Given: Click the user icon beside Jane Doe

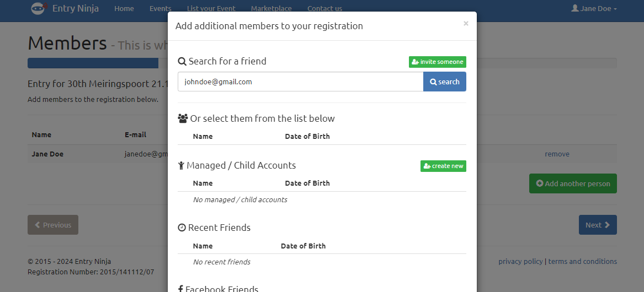Looking at the screenshot, I should (x=574, y=8).
